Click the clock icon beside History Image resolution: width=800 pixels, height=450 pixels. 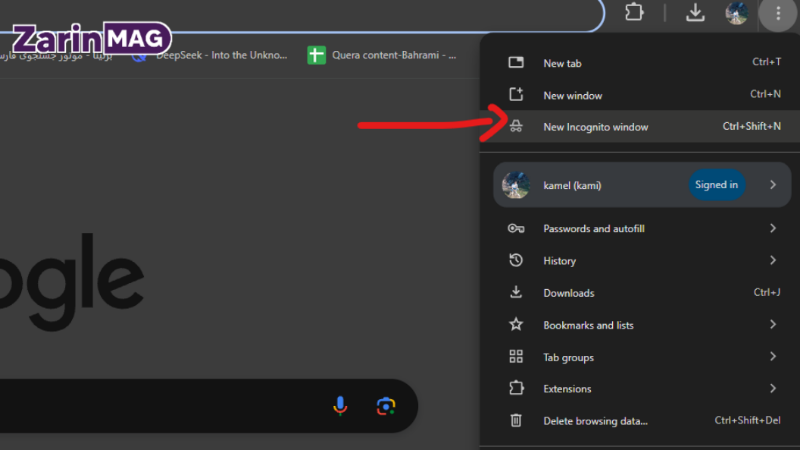pyautogui.click(x=516, y=260)
